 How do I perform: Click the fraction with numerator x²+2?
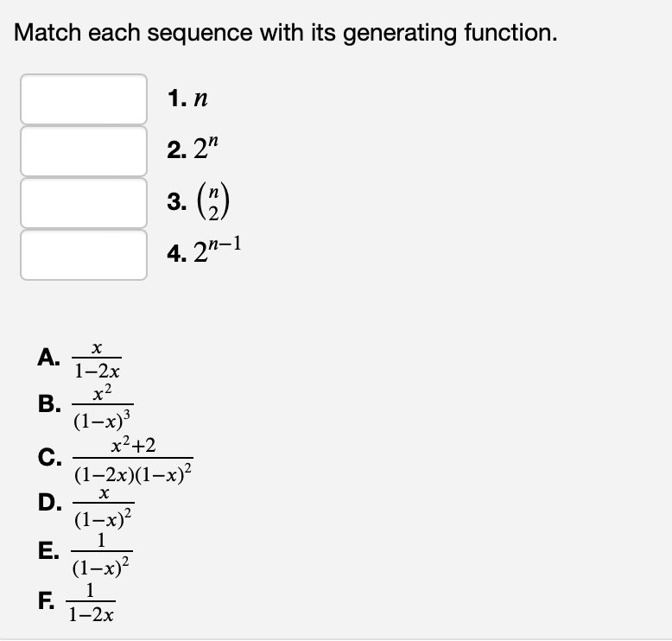[133, 460]
